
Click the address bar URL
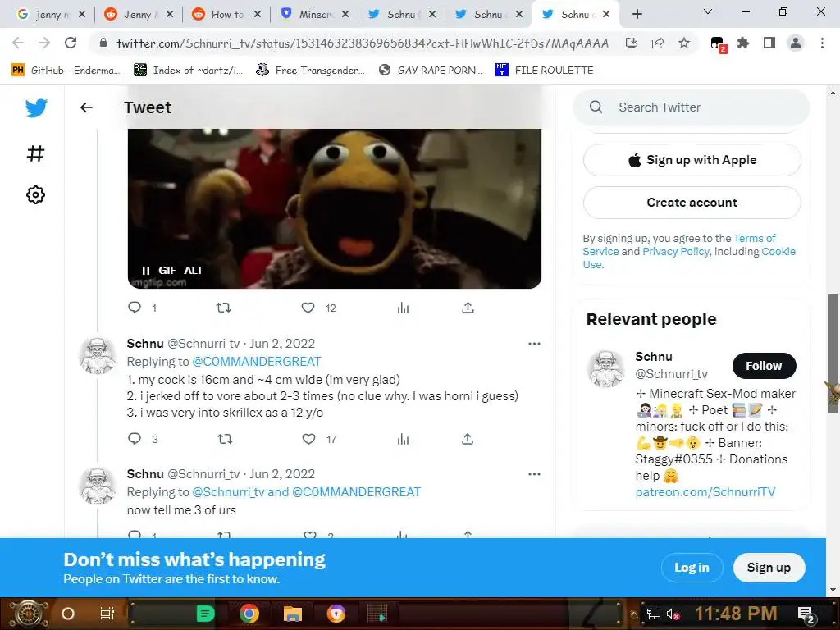click(363, 43)
